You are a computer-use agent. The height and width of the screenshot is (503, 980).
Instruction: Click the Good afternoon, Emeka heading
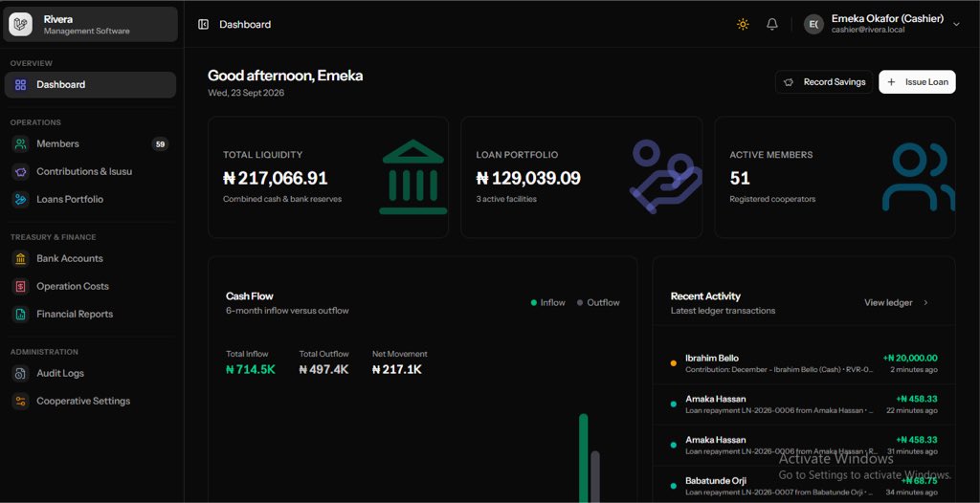285,76
